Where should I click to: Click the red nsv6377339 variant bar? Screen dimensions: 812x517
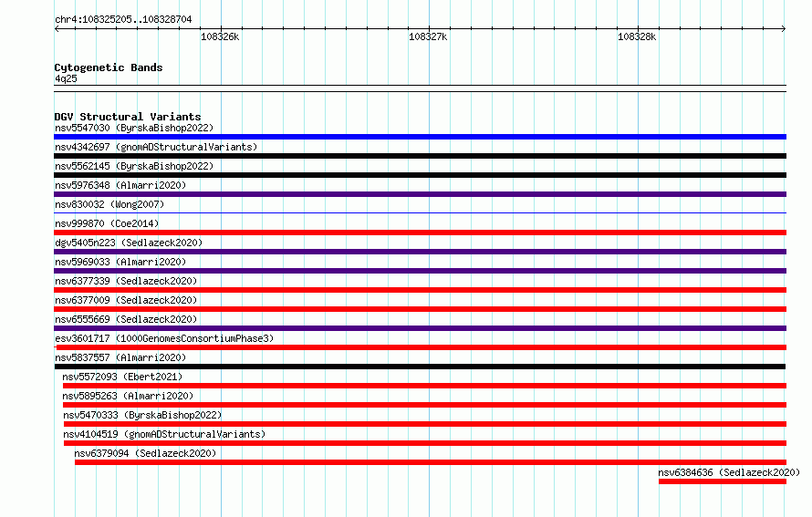(x=420, y=290)
